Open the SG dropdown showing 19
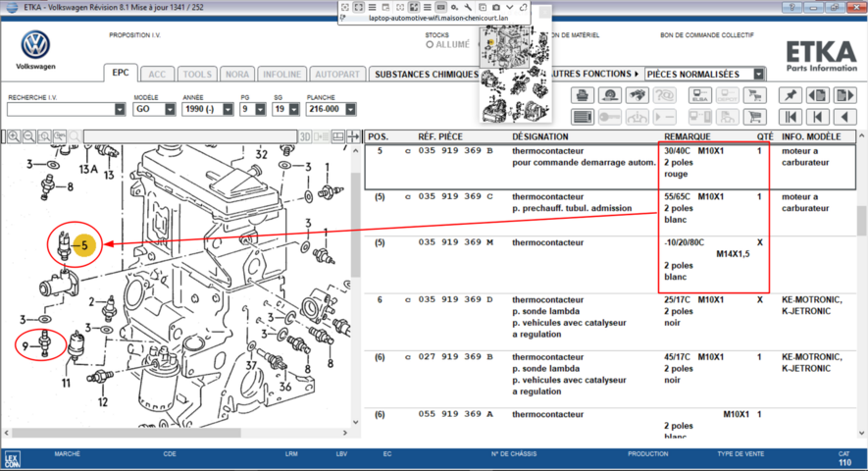 294,109
